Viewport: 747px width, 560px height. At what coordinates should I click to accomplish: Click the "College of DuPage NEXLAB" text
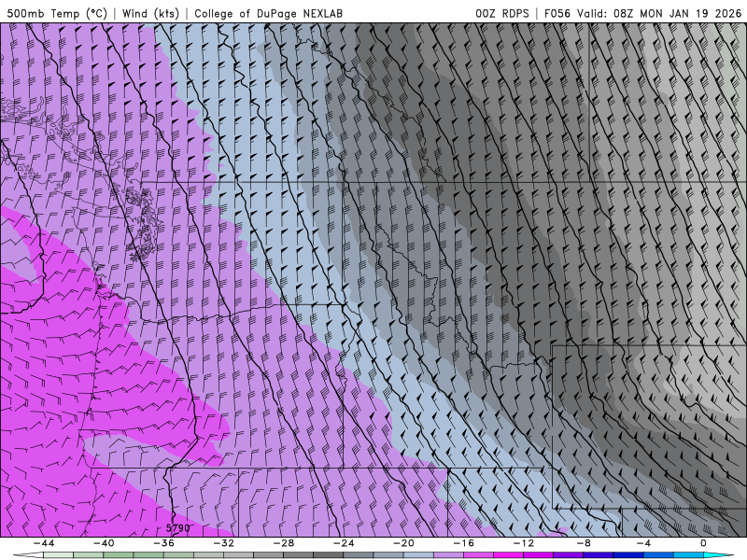pyautogui.click(x=268, y=13)
